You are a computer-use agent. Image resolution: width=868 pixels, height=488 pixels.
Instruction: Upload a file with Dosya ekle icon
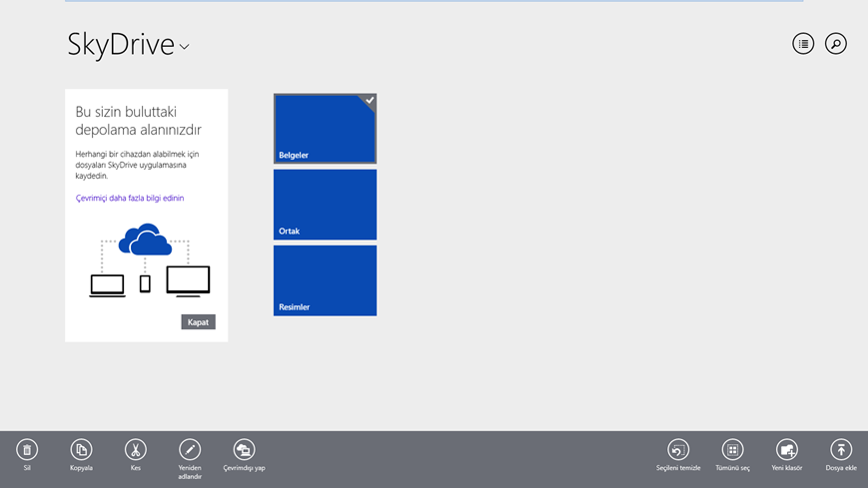tap(841, 450)
